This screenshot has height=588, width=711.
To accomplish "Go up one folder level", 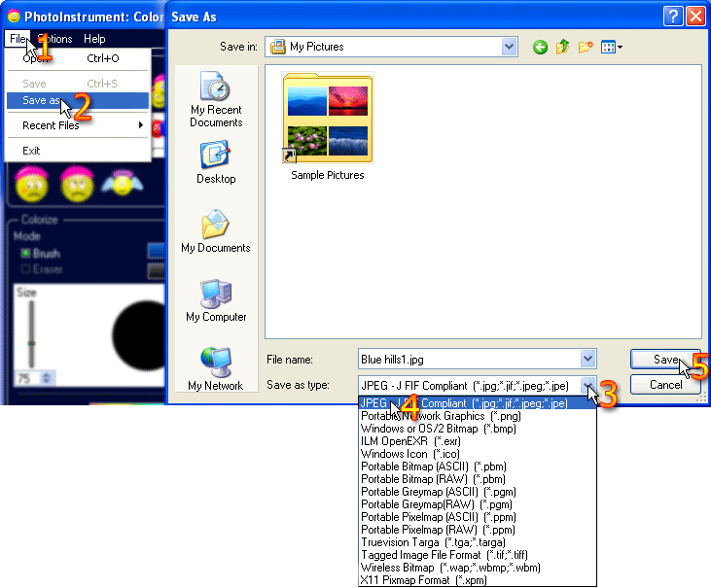I will tap(562, 47).
